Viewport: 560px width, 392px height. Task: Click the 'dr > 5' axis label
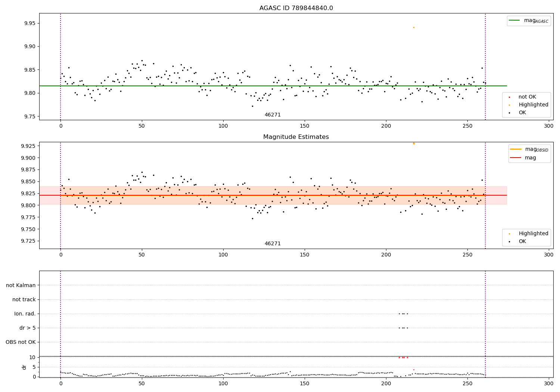click(x=28, y=328)
